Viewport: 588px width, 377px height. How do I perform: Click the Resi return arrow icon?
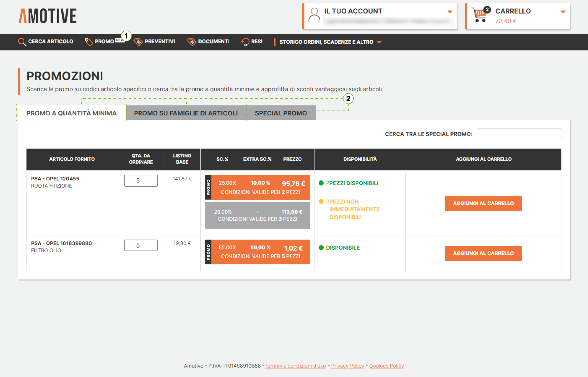(x=245, y=42)
